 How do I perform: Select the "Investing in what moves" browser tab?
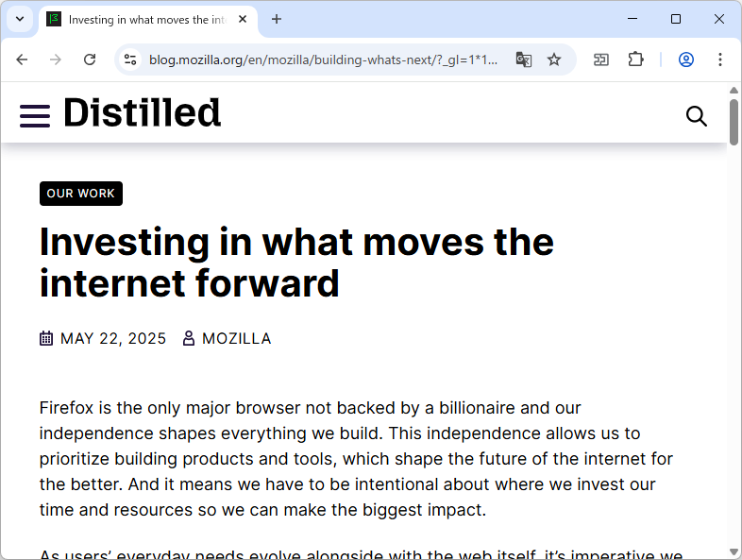(x=147, y=20)
